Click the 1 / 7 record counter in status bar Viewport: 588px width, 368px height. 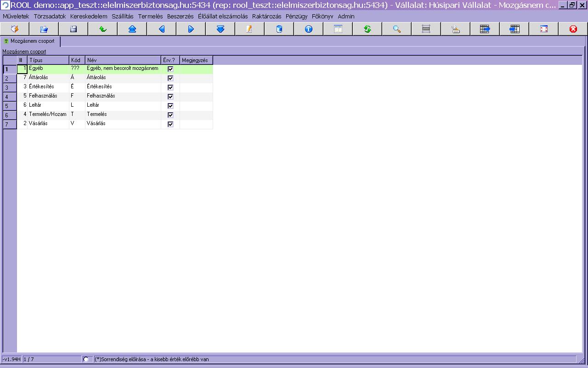pos(51,359)
